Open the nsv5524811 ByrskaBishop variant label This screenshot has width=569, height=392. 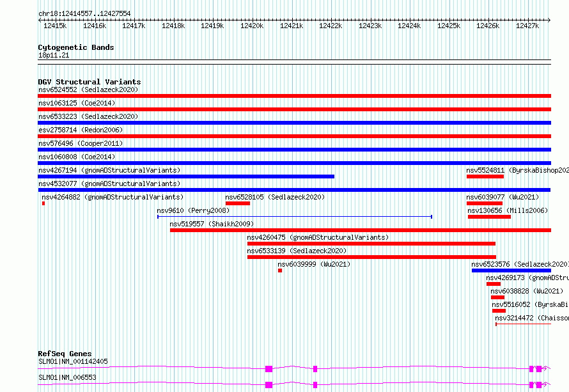(517, 170)
